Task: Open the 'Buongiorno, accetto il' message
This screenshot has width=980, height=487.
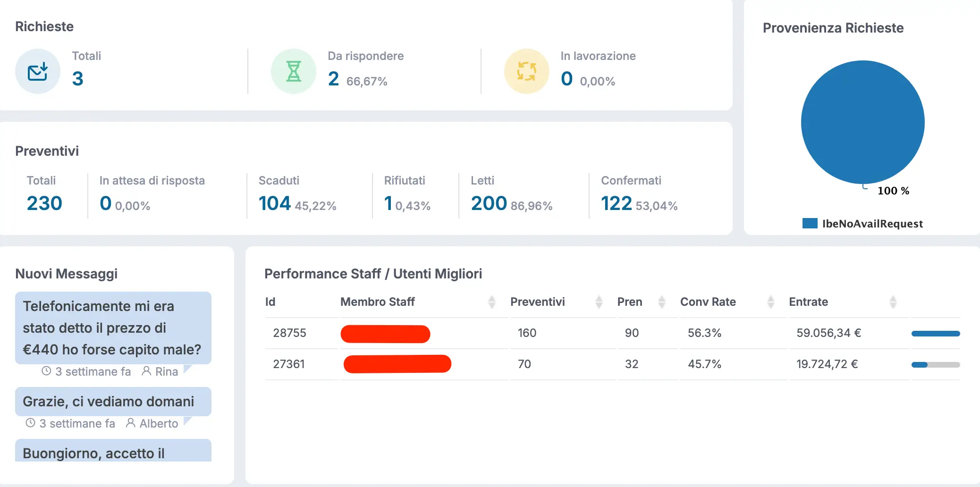Action: point(113,451)
